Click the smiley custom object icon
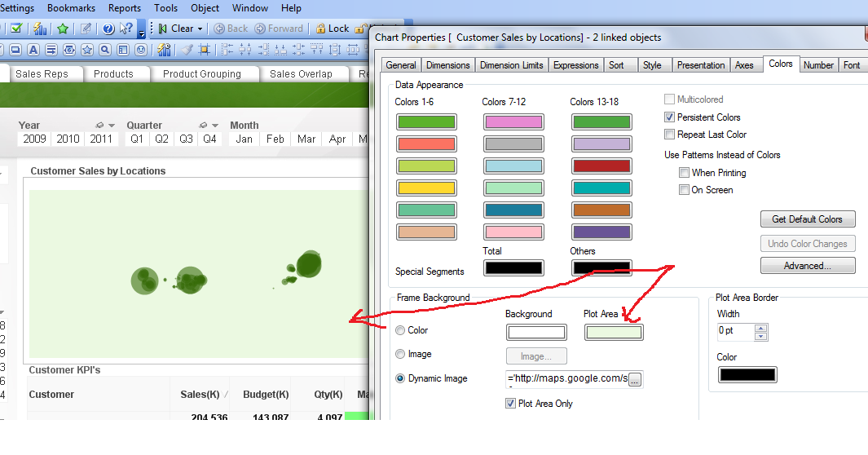The height and width of the screenshot is (455, 868). [141, 50]
